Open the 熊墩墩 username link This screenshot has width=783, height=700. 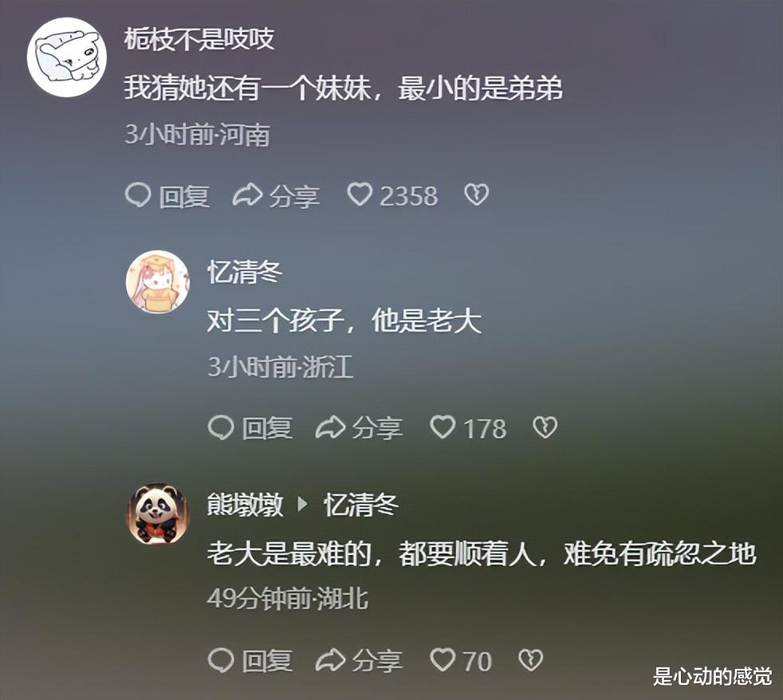click(x=246, y=505)
